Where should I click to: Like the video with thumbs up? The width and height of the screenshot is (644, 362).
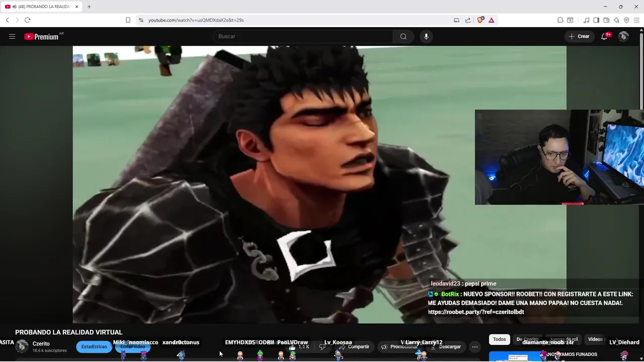[299, 347]
